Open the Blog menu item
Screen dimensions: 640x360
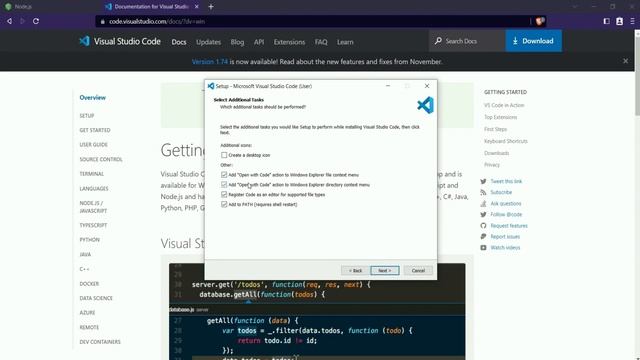[x=237, y=42]
